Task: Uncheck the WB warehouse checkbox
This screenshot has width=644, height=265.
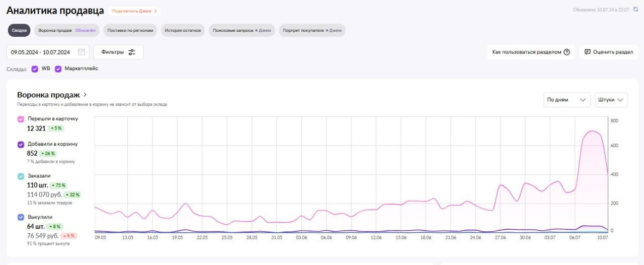Action: tap(35, 69)
